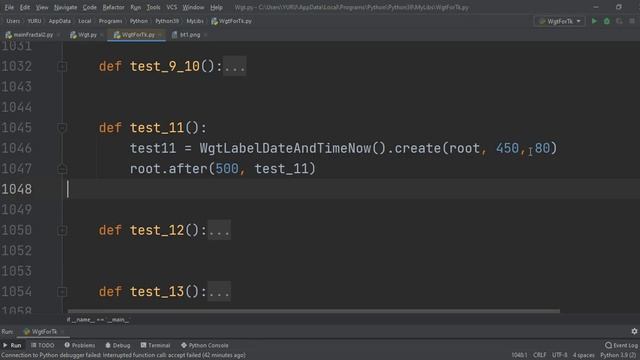Image resolution: width=640 pixels, height=360 pixels.
Task: Open the Window menu
Action: click(x=193, y=7)
